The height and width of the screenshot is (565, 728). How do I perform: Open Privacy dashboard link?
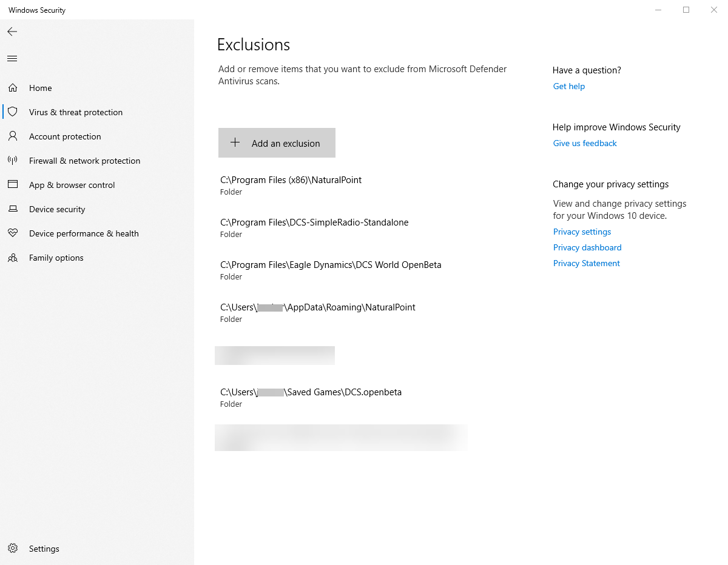click(x=587, y=247)
